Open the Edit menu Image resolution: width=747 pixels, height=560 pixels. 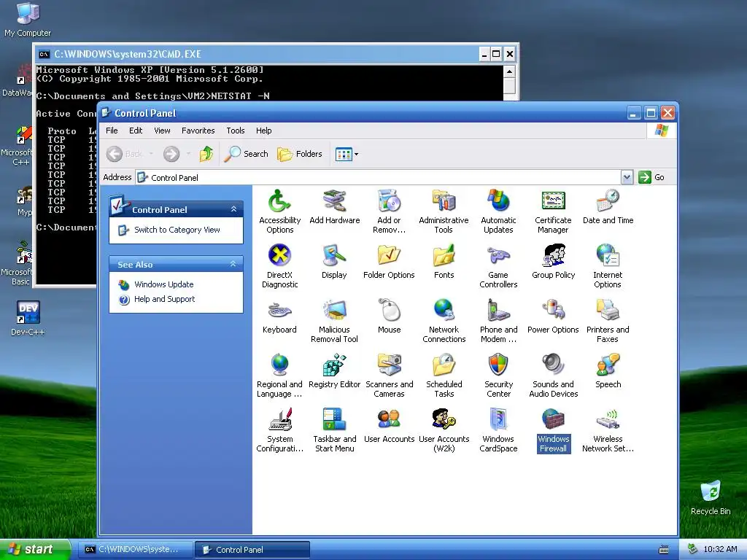click(136, 131)
